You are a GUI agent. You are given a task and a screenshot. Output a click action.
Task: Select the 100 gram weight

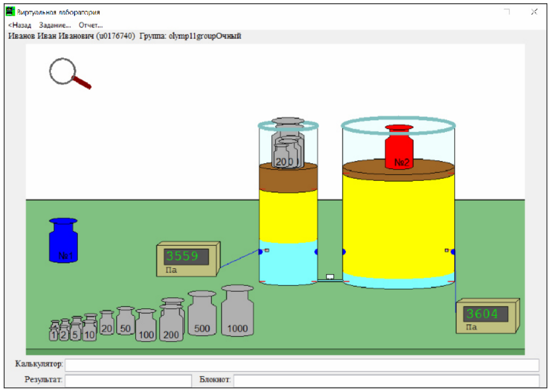(x=146, y=325)
